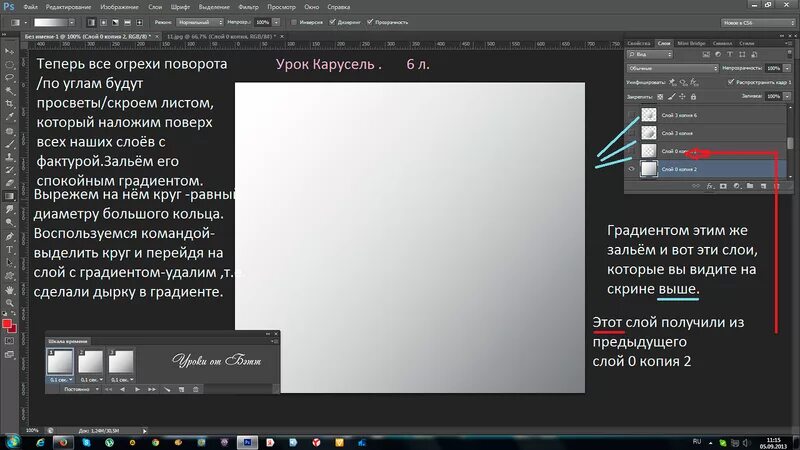The width and height of the screenshot is (800, 450).
Task: Open the Фильтр menu
Action: click(x=248, y=7)
